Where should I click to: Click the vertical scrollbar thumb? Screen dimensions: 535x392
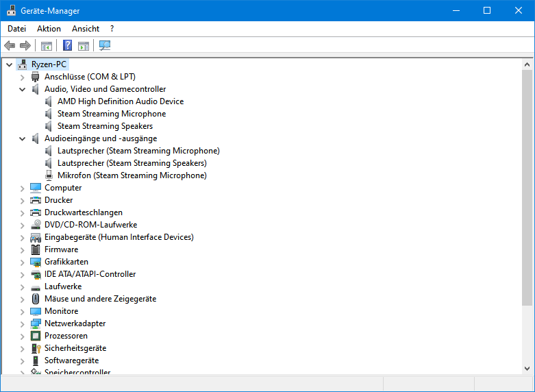pos(527,188)
